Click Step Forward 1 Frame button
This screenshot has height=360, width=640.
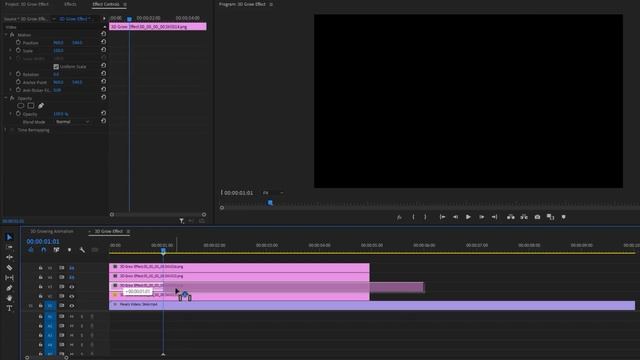click(482, 217)
